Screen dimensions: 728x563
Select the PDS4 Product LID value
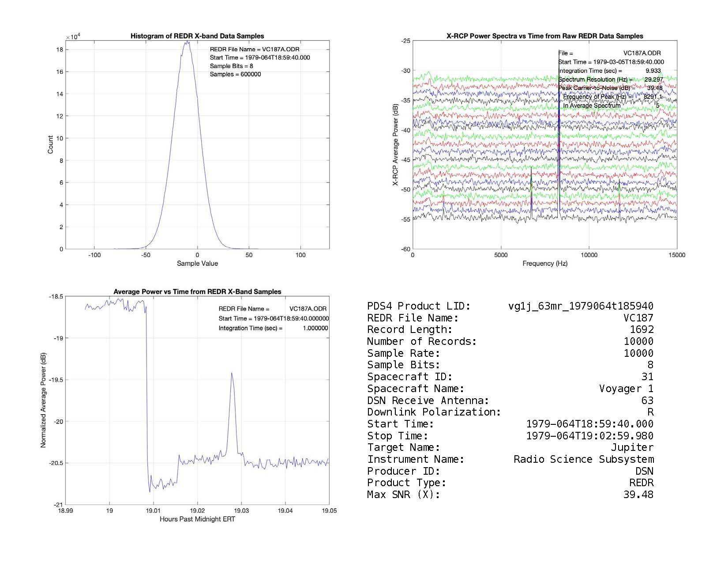click(581, 306)
